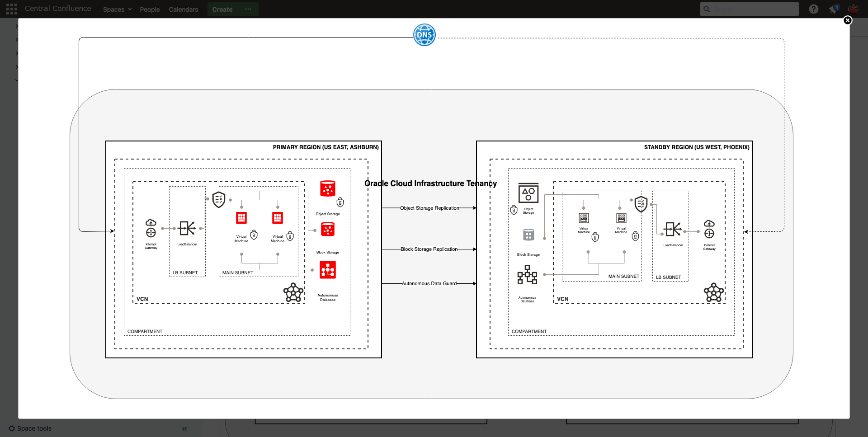Click the primary region security shield icon

point(219,199)
